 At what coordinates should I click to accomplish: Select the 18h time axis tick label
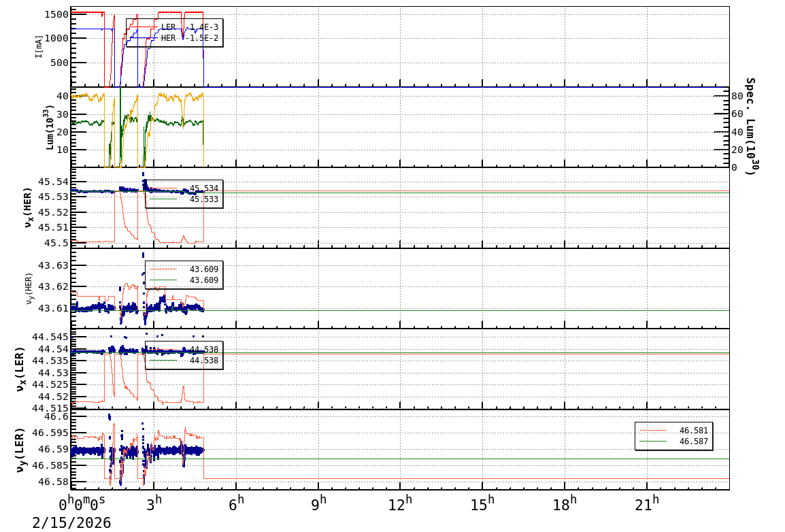565,503
